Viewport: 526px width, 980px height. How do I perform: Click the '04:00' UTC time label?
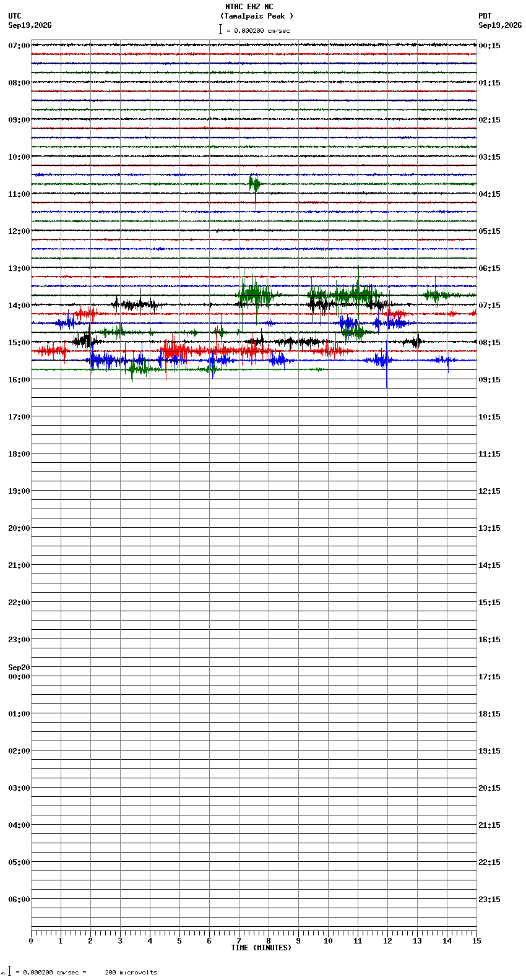19,825
